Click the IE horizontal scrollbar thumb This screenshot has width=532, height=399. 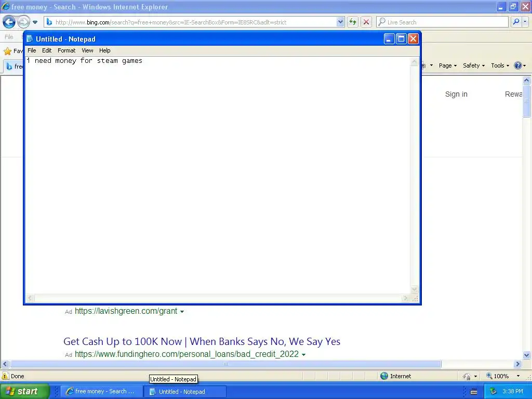point(225,364)
